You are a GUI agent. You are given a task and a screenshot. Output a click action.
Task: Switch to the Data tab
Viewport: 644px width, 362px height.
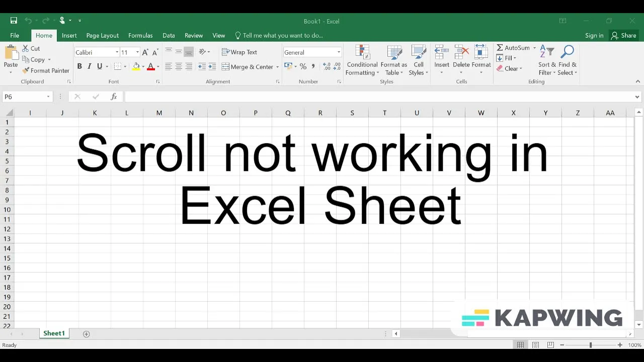(169, 35)
